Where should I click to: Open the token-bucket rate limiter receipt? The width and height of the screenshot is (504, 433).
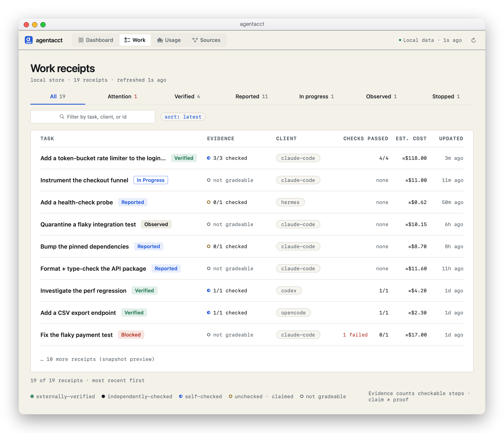[x=252, y=158]
